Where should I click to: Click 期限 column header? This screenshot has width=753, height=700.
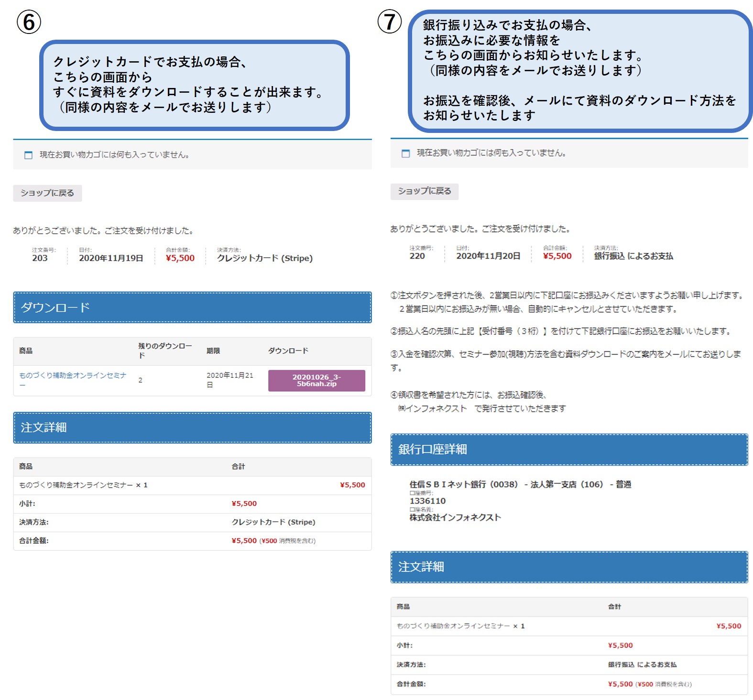coord(213,351)
